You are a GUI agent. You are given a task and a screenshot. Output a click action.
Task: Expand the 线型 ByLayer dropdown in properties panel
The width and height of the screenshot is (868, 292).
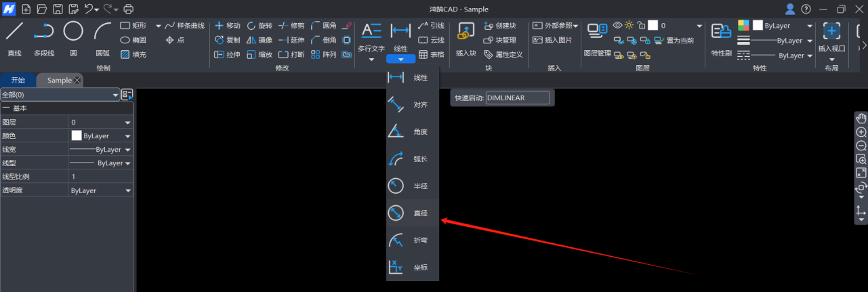127,163
